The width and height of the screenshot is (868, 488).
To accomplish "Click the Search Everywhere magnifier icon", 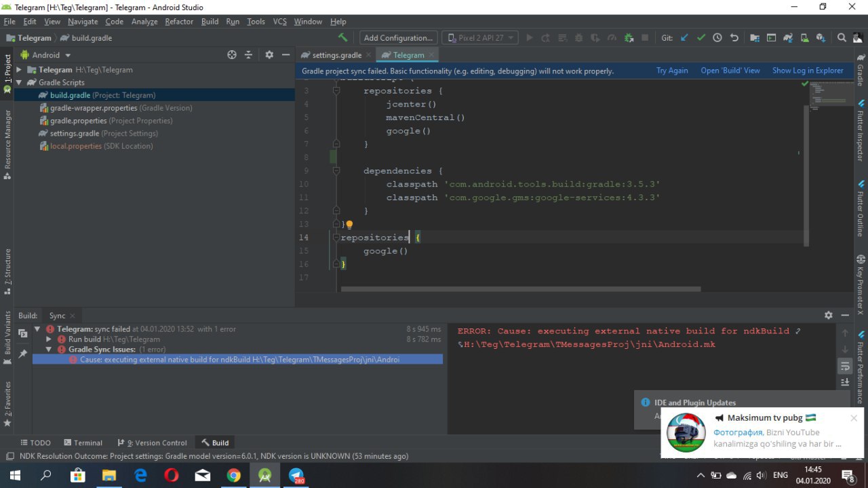I will click(x=842, y=38).
